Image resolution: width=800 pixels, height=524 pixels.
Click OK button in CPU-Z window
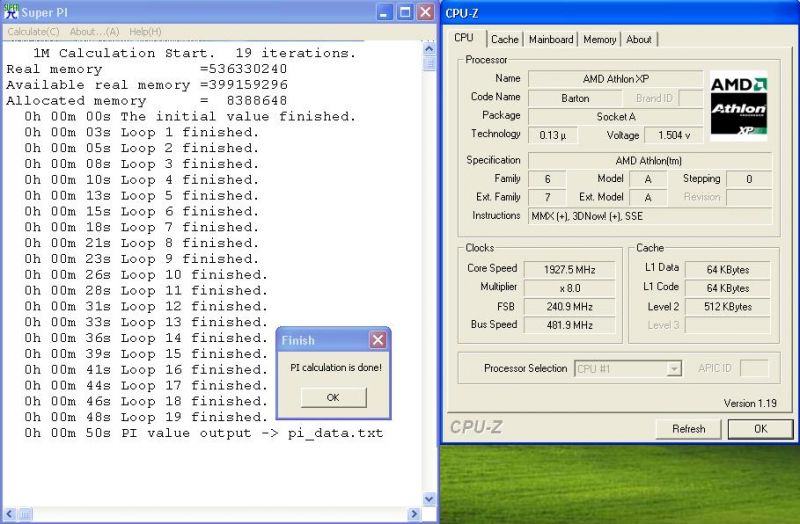(x=760, y=429)
